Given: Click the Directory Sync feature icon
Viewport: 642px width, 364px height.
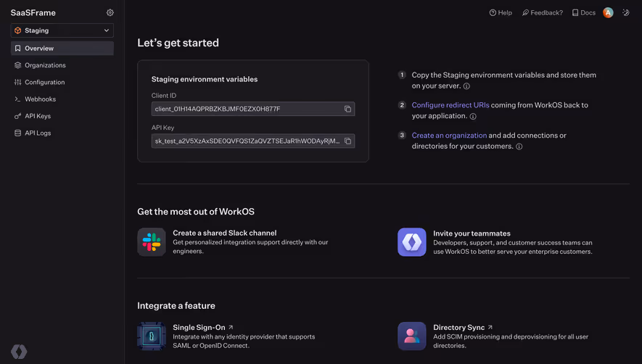Looking at the screenshot, I should pyautogui.click(x=412, y=336).
